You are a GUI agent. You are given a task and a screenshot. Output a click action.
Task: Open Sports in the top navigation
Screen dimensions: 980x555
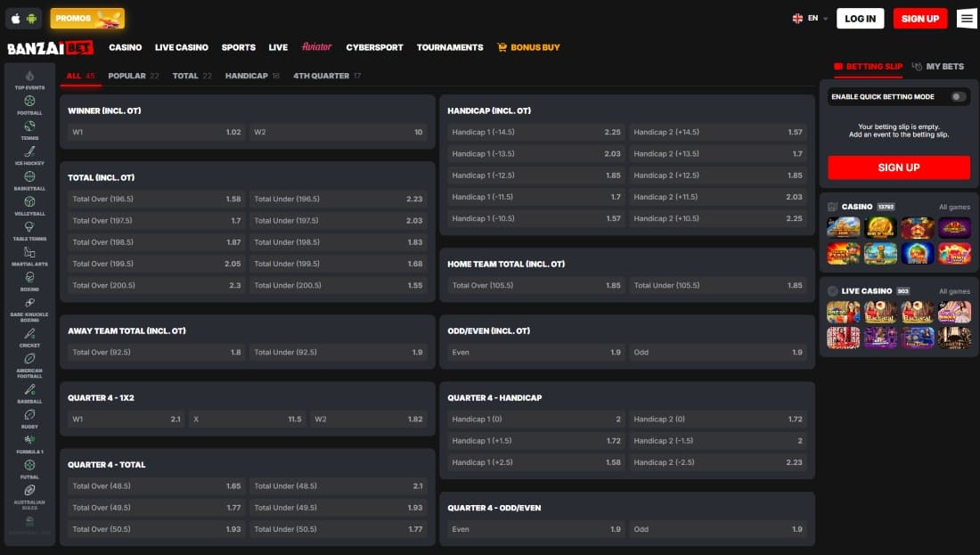(x=238, y=47)
